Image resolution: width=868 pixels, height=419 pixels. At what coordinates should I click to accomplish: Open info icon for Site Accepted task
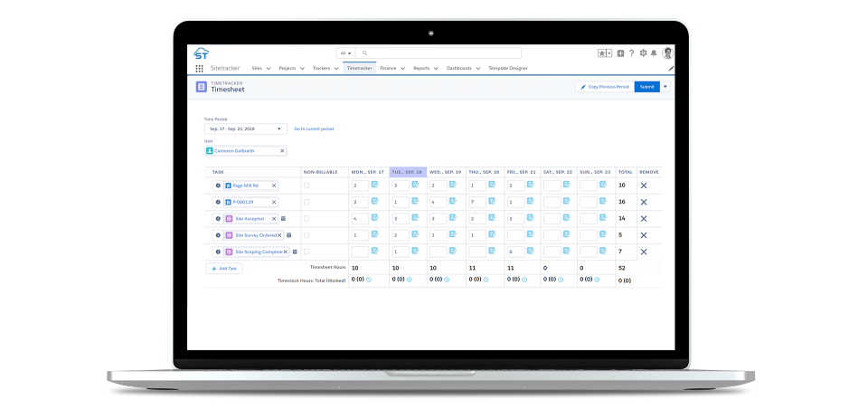(x=218, y=219)
